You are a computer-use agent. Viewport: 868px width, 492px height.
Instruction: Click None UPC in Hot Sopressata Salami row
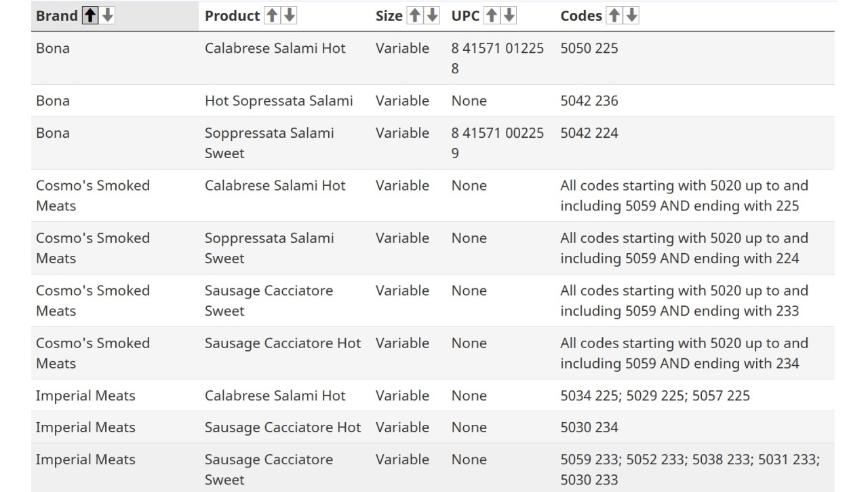[x=469, y=100]
